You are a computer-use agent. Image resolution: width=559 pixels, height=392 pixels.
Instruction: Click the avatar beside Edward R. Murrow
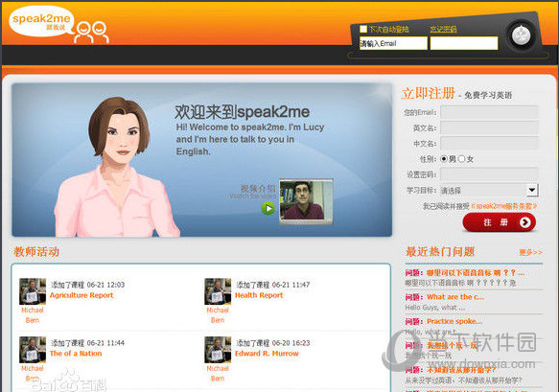pos(218,350)
